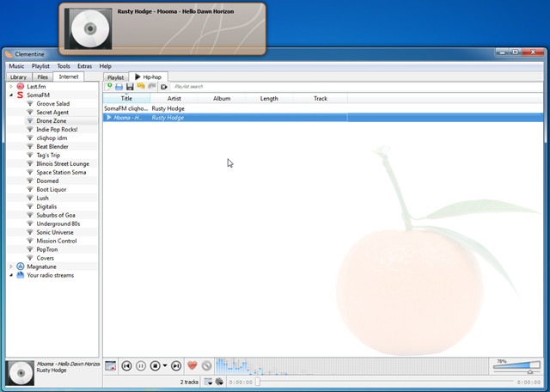Skip to the next track

point(176,365)
